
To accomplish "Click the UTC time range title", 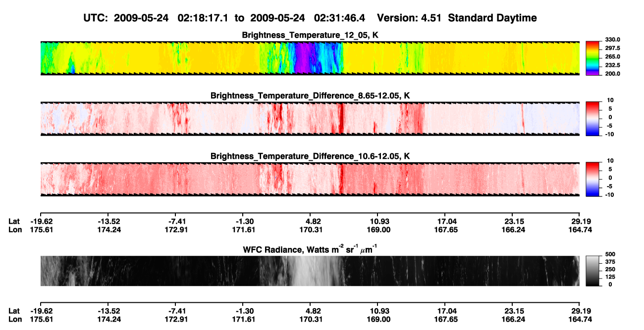I will [310, 18].
